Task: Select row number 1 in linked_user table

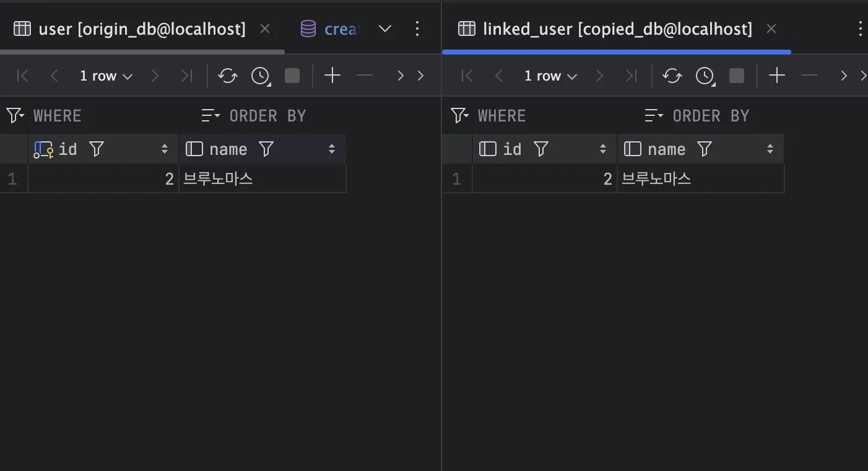Action: [x=457, y=179]
